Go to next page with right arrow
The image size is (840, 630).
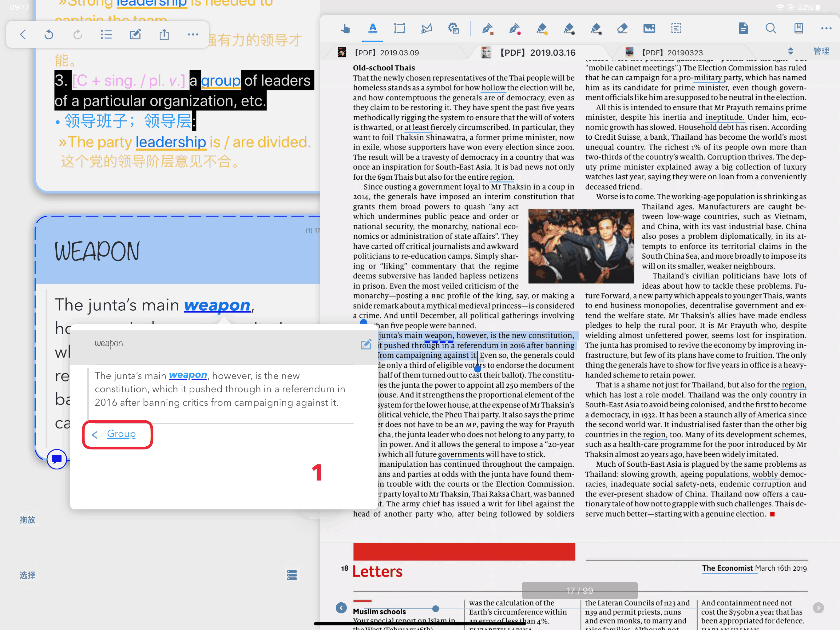pos(818,608)
